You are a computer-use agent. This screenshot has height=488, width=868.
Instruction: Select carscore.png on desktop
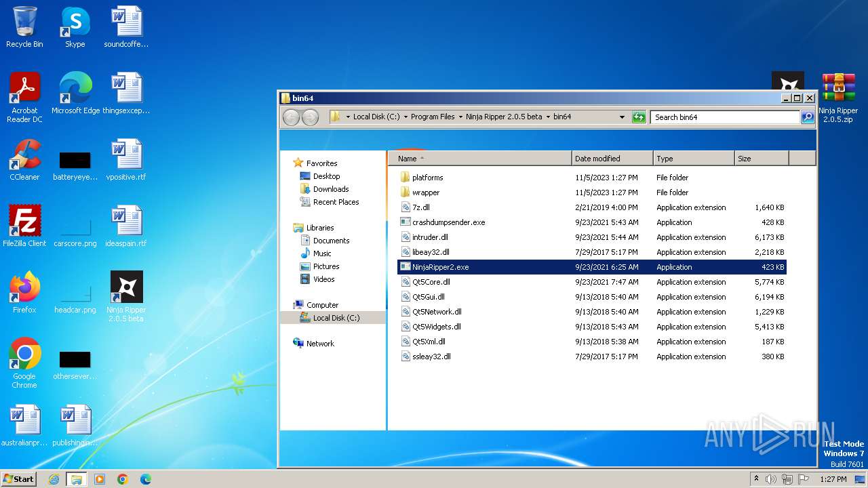75,232
